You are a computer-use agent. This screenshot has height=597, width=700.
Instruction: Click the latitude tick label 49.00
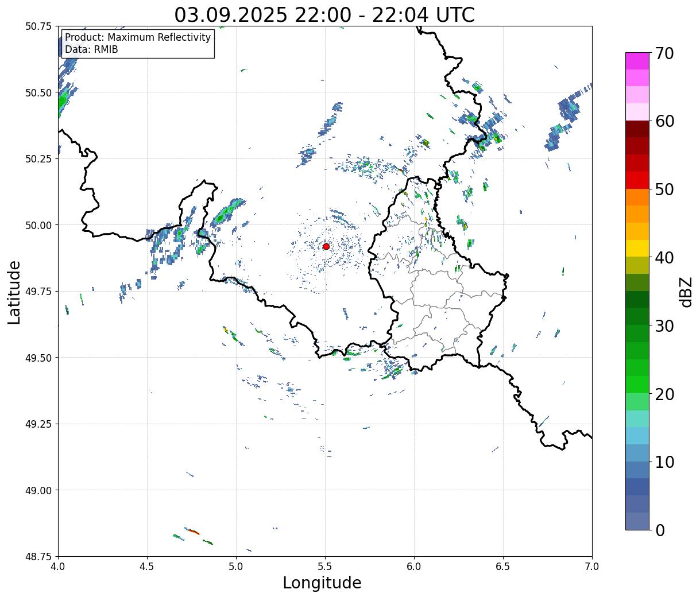click(x=38, y=490)
